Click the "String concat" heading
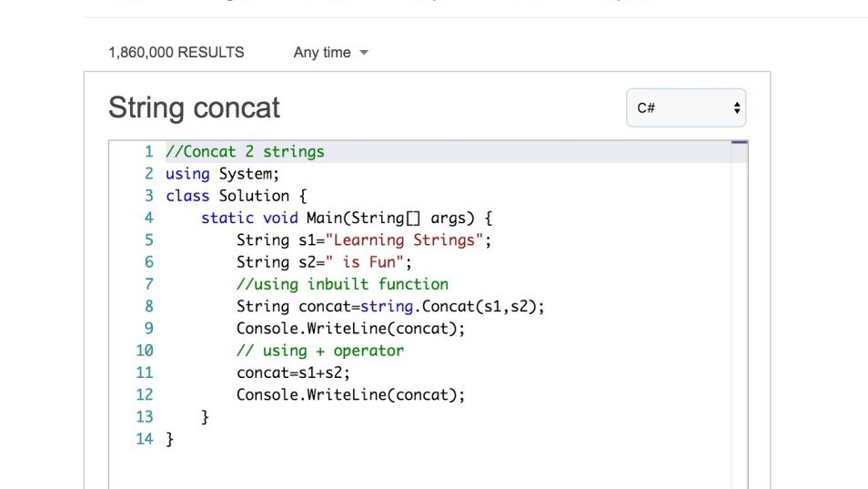The width and height of the screenshot is (868, 489). tap(194, 107)
